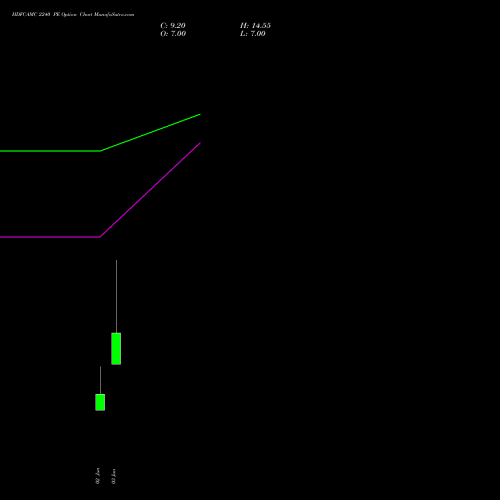Screen dimensions: 500x500
Task: Select the close value C: 9.20
Action: tap(173, 26)
